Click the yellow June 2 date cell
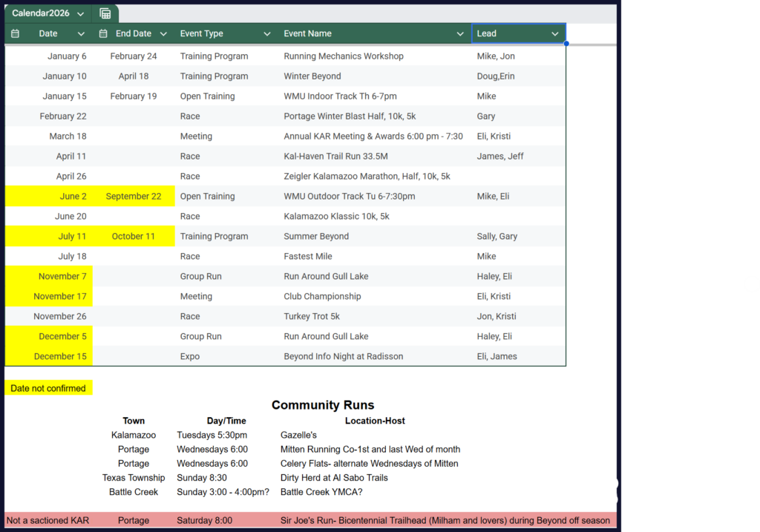760x532 pixels. click(x=49, y=197)
